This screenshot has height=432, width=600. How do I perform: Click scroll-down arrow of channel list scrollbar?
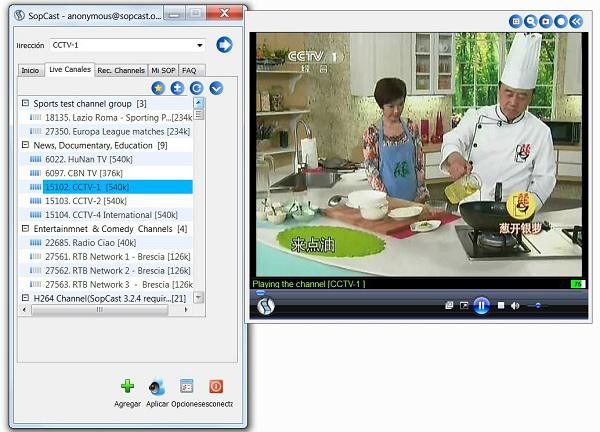coord(199,297)
